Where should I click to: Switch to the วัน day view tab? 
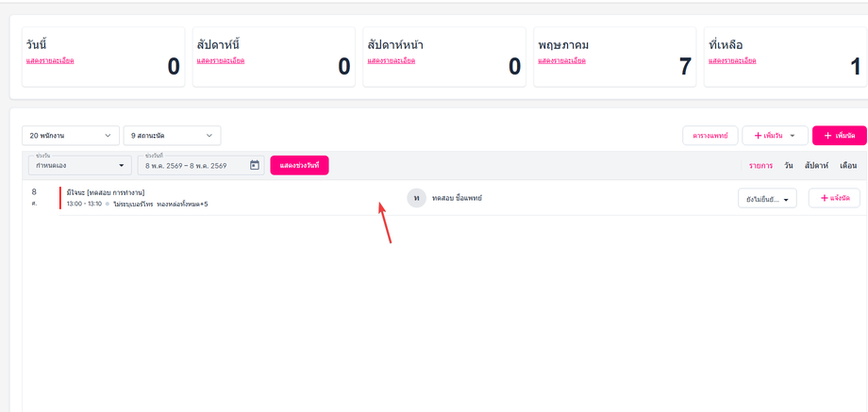[x=789, y=165]
